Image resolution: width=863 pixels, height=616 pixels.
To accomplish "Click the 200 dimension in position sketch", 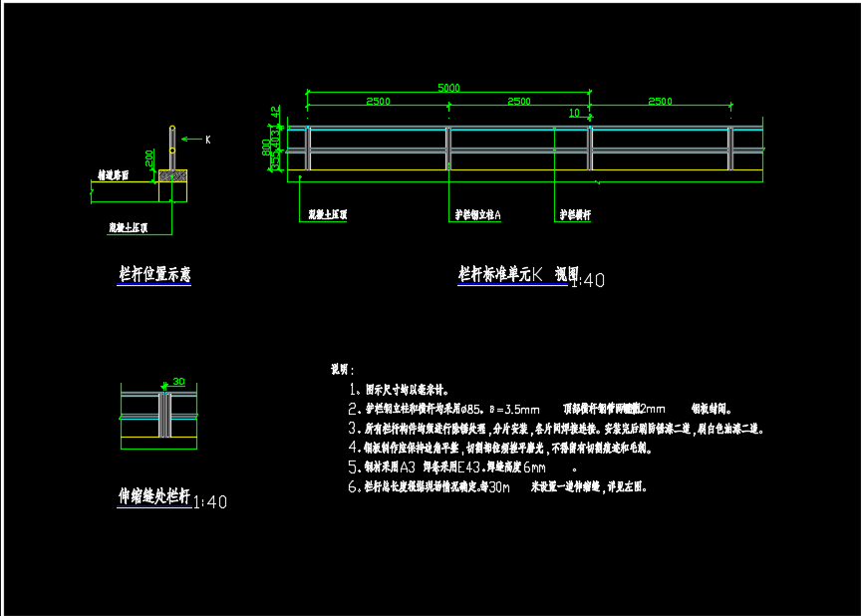I will pos(149,158).
